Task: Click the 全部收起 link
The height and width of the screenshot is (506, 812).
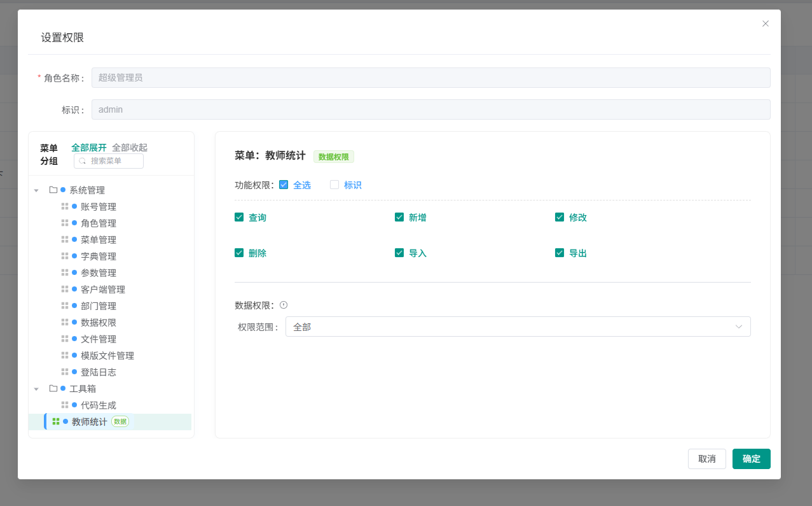Action: pos(130,148)
